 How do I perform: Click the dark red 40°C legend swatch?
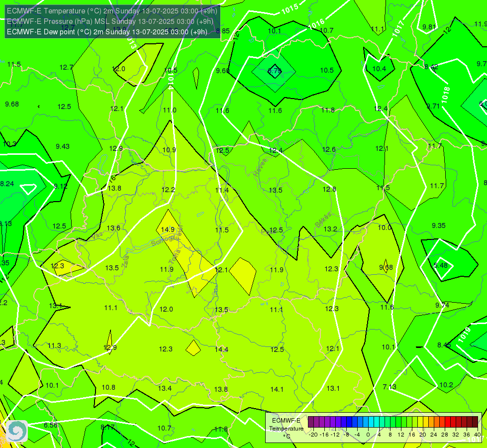[475, 422]
